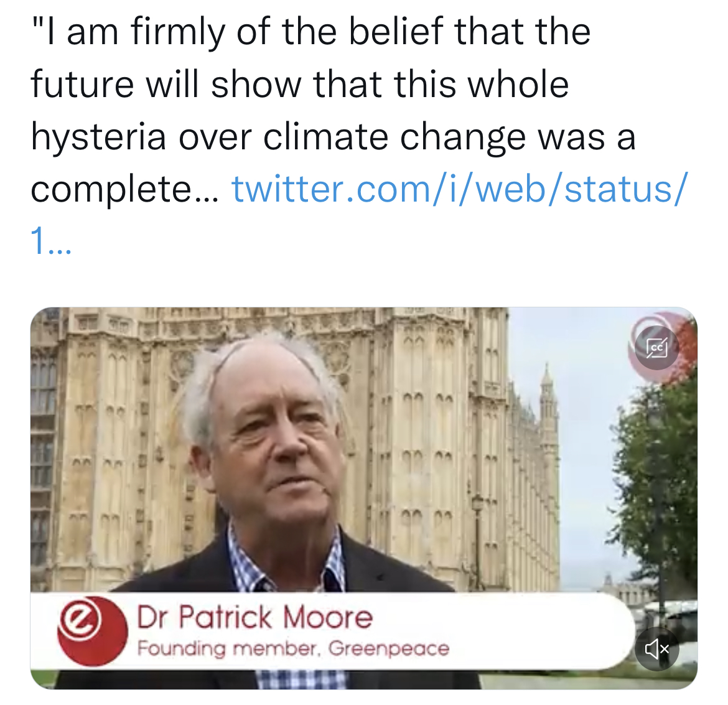Click the blue "1..." link continuation
Image resolution: width=728 pixels, height=705 pixels.
(50, 242)
